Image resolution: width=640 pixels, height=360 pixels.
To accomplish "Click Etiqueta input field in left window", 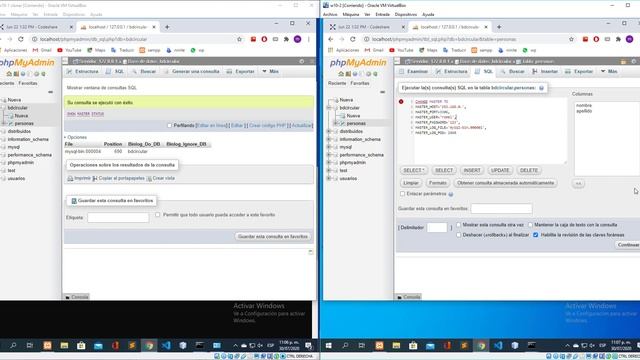I will pos(118,218).
